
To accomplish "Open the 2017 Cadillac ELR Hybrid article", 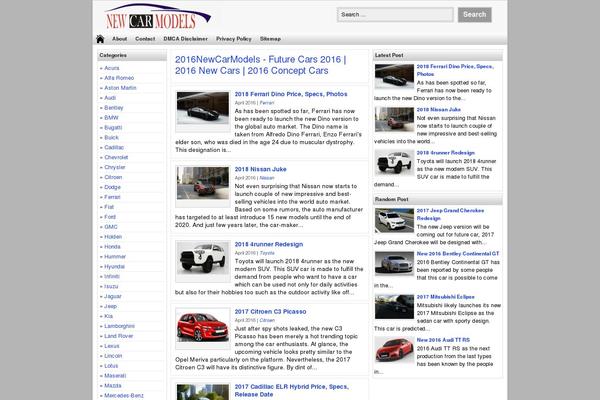I will tap(292, 390).
